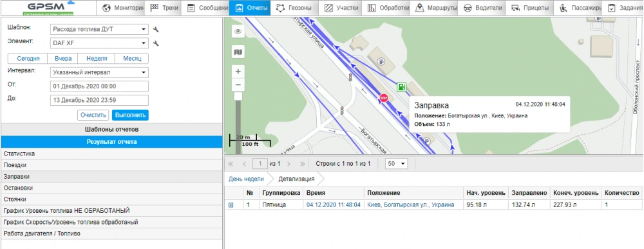
Task: Sort by the Заправлено column header
Action: 529,193
